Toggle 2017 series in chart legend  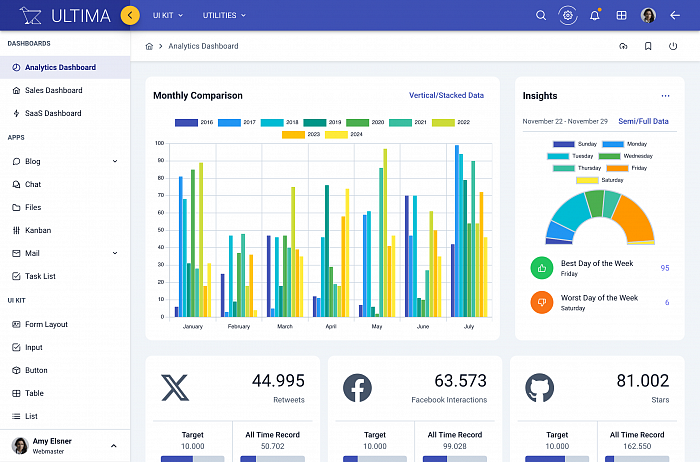tap(237, 122)
